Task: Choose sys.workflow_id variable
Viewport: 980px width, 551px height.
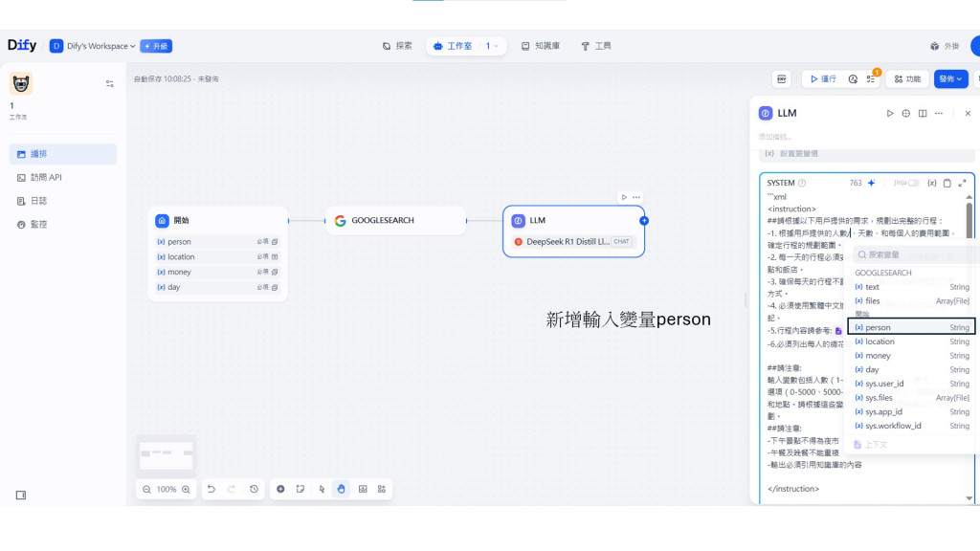Action: pos(912,426)
